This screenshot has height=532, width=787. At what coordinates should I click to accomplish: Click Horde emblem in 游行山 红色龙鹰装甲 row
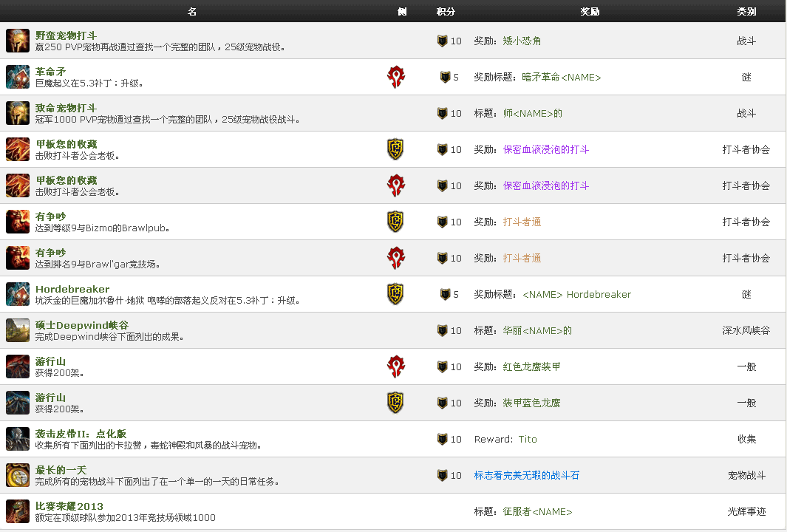point(396,366)
